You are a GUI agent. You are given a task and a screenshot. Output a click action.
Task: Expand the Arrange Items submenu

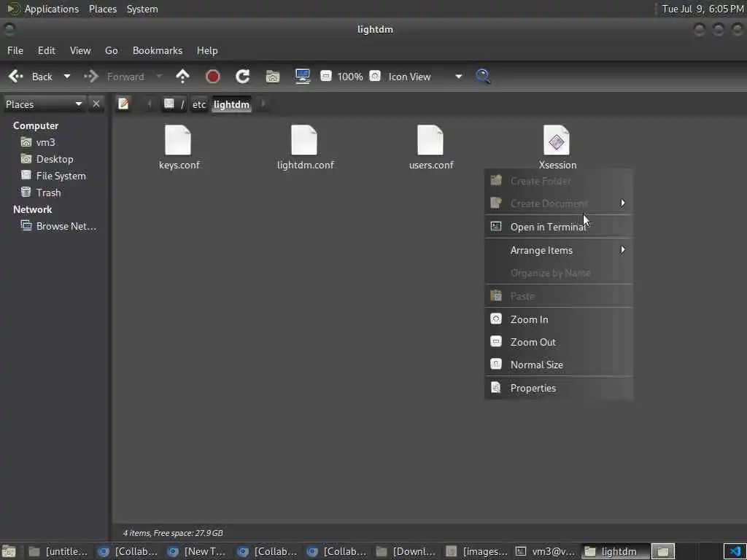(559, 250)
